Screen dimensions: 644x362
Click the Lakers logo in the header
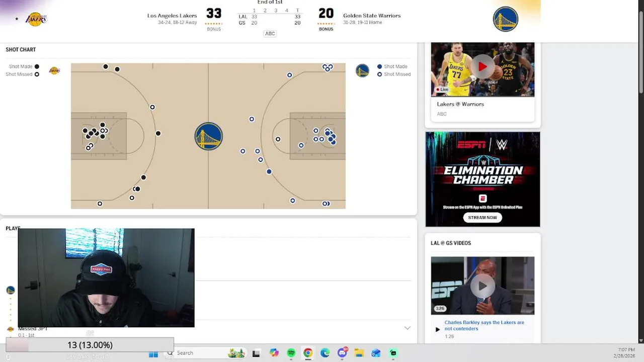point(36,19)
